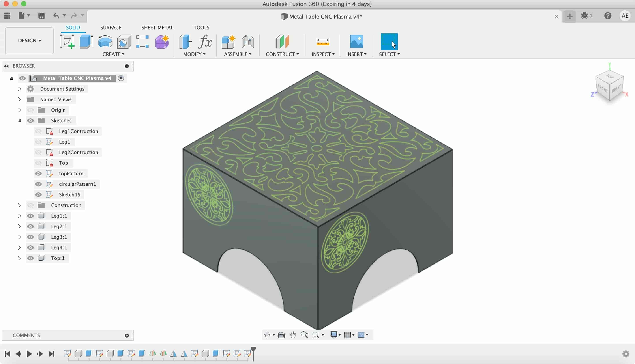Select the Revolve tool icon

[105, 41]
